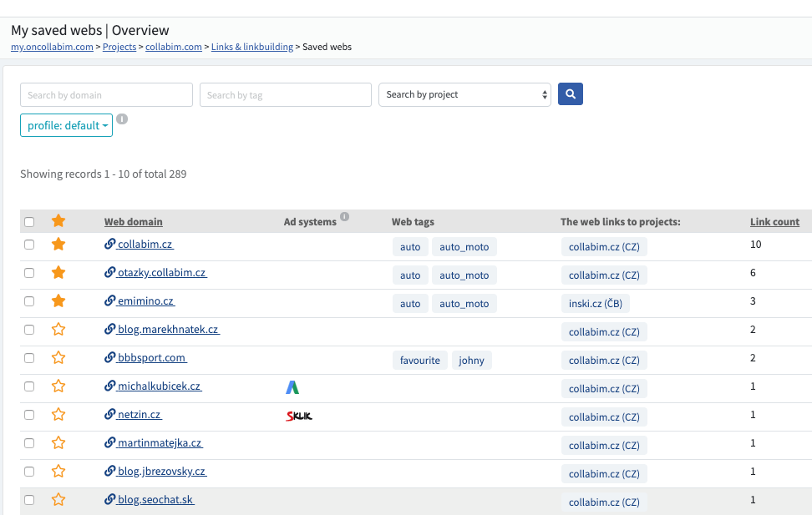This screenshot has height=515, width=812.
Task: Click the chain link icon before netzin.cz
Action: point(109,415)
